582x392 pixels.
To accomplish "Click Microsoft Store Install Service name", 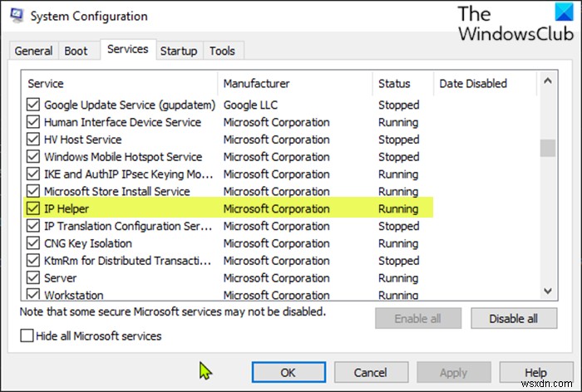I will tap(117, 191).
